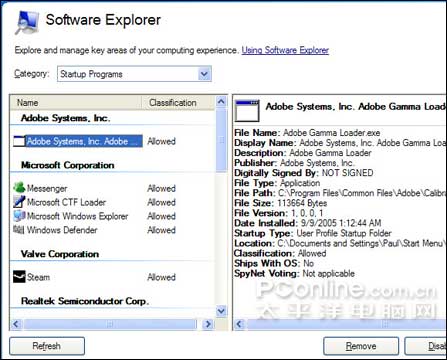The width and height of the screenshot is (447, 360).
Task: Click the list's horizontal scrollbar thumb
Action: (110, 324)
